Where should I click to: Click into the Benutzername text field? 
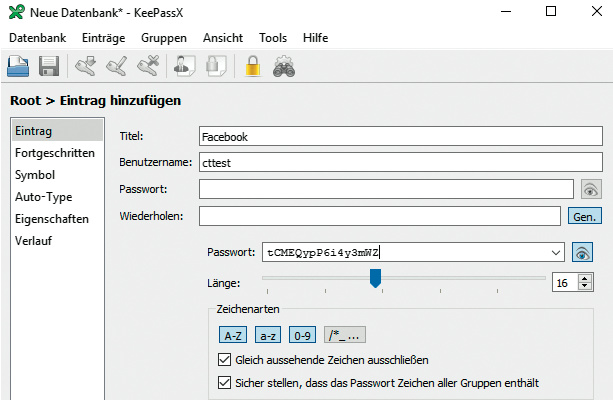click(x=400, y=162)
